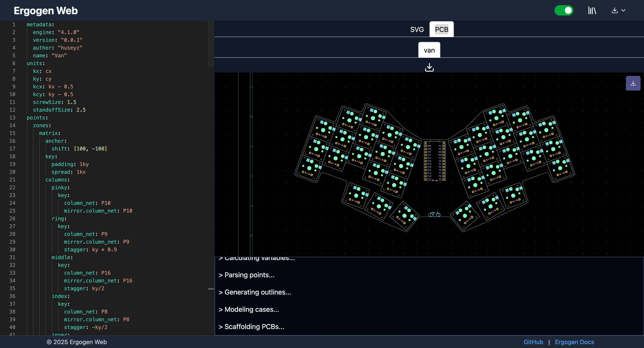Viewport: 644px width, 348px height.
Task: Click the Generating outlines log line
Action: point(257,292)
